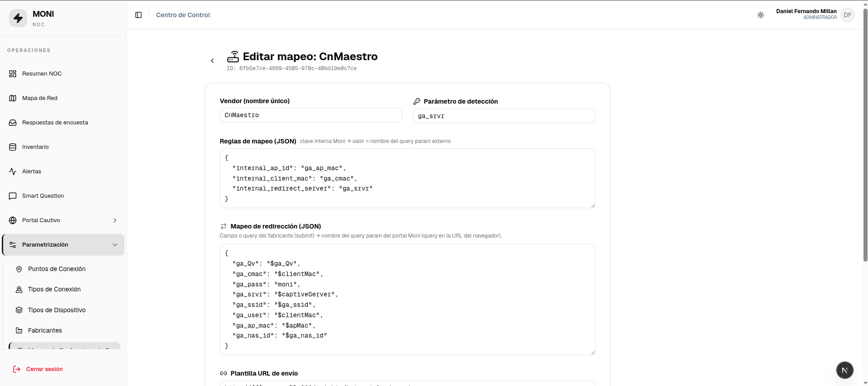This screenshot has width=868, height=386.
Task: Select the Inventario menu item
Action: 35,147
